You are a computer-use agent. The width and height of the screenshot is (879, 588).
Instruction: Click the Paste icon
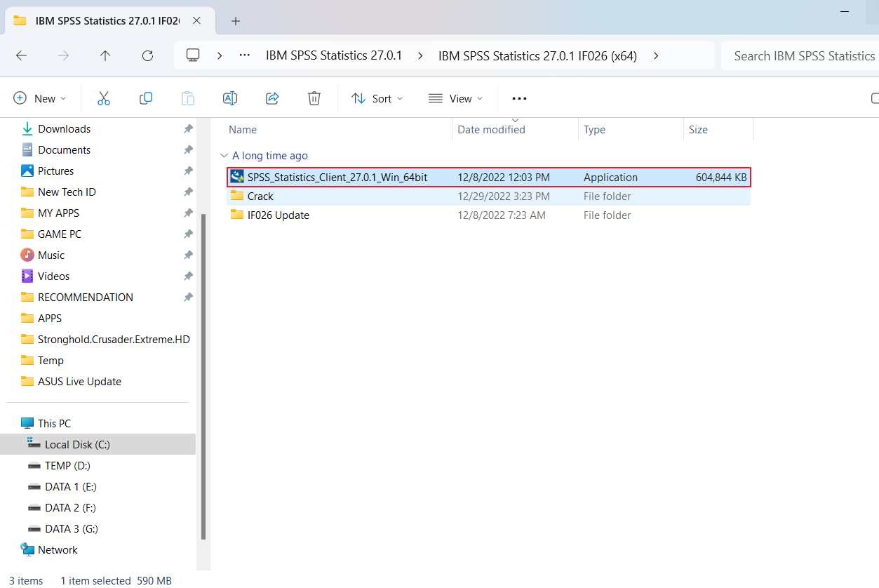(188, 98)
